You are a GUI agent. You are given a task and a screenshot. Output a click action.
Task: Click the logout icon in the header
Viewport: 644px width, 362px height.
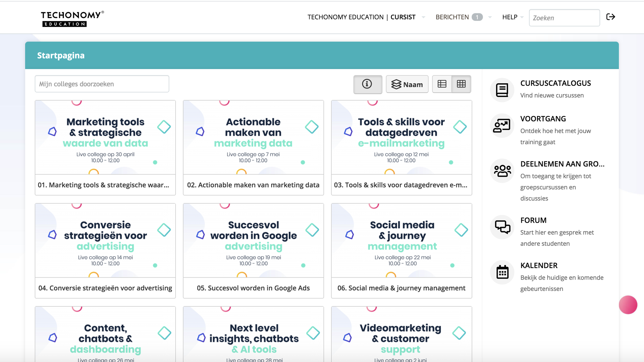coord(611,17)
